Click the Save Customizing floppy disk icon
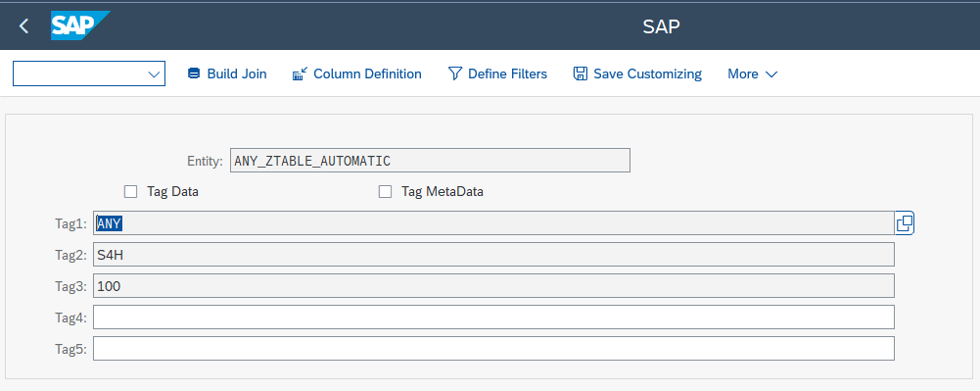980x391 pixels. (x=580, y=73)
